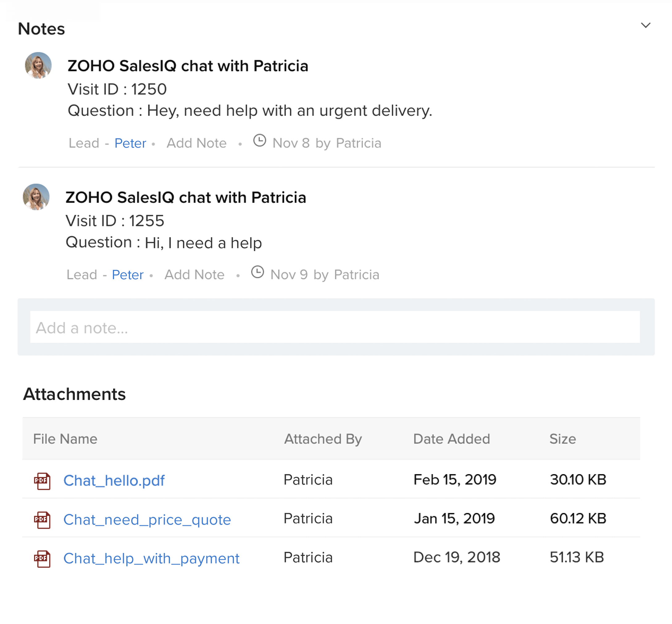672x624 pixels.
Task: Click the Date Added column header
Action: coord(451,439)
